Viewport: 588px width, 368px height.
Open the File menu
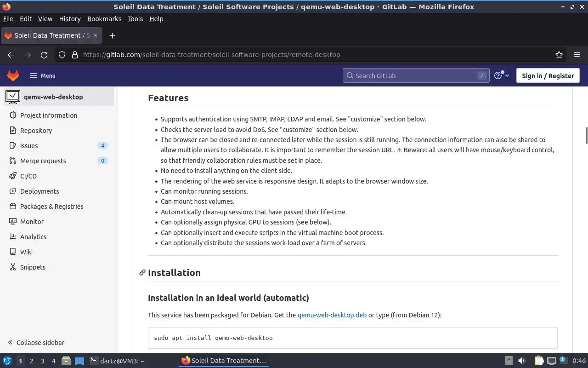coord(8,19)
